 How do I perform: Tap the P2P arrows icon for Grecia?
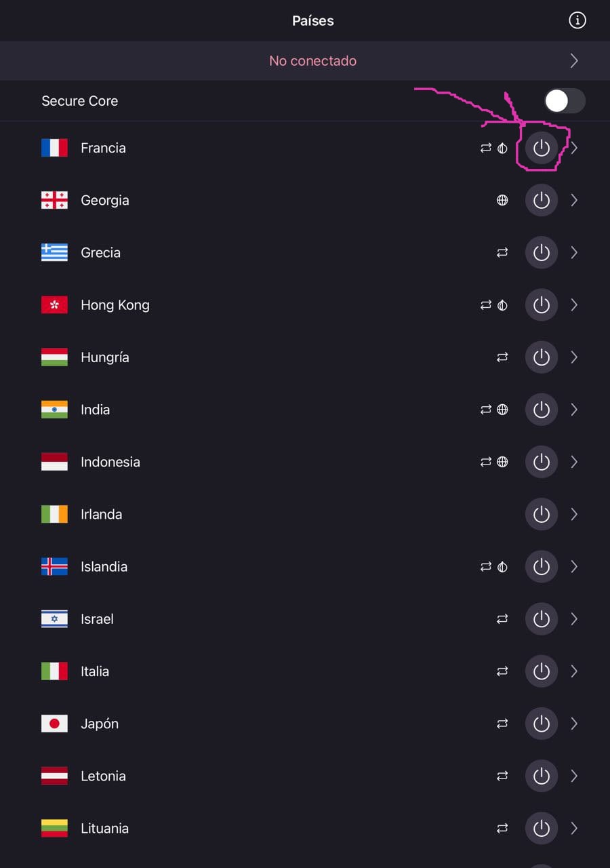pos(502,252)
